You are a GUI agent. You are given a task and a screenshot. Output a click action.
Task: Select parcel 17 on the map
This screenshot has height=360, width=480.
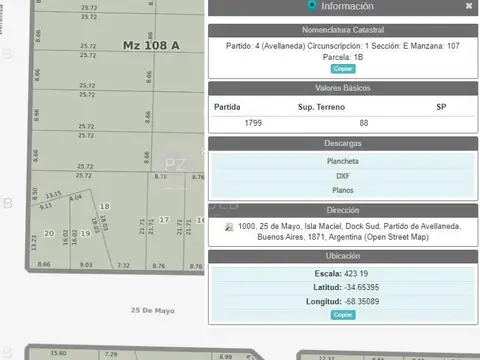coord(164,220)
